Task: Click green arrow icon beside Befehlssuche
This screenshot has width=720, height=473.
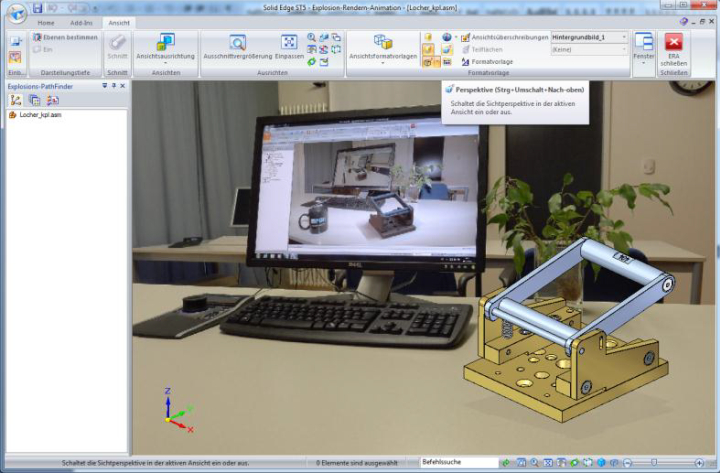Action: click(x=506, y=462)
